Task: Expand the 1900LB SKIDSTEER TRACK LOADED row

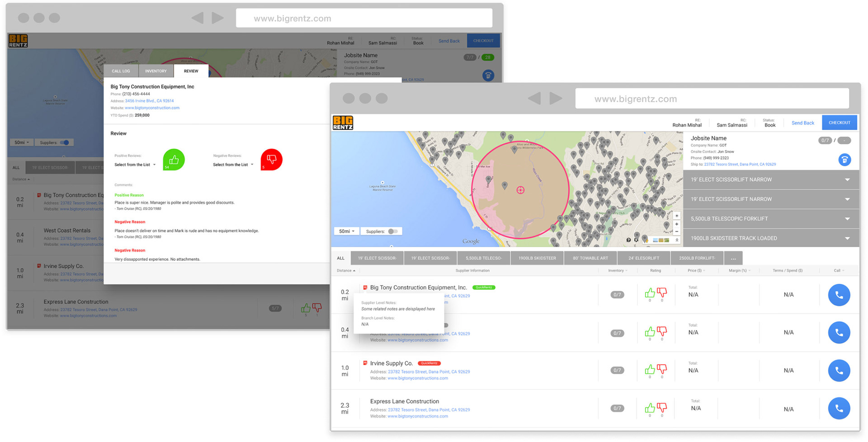Action: [x=771, y=238]
